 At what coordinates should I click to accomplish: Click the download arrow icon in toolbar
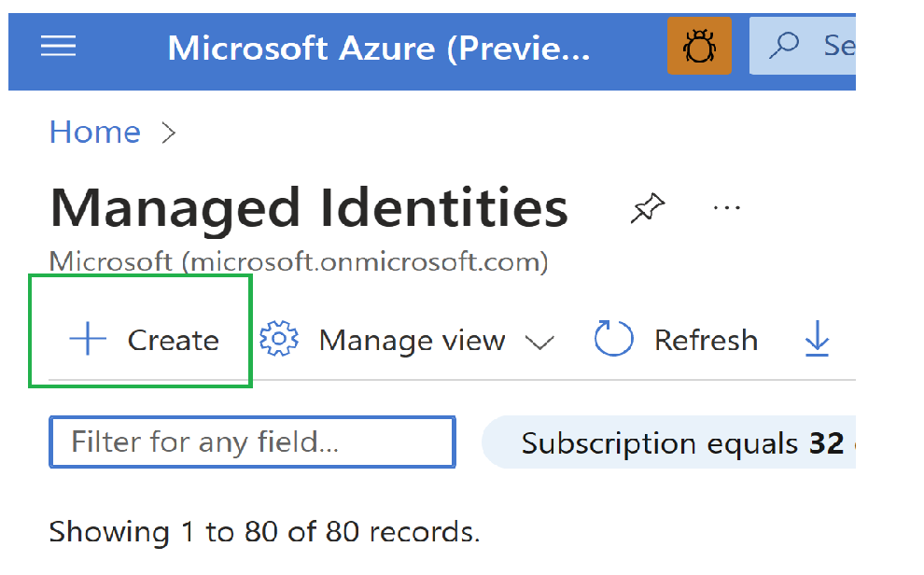(x=817, y=340)
